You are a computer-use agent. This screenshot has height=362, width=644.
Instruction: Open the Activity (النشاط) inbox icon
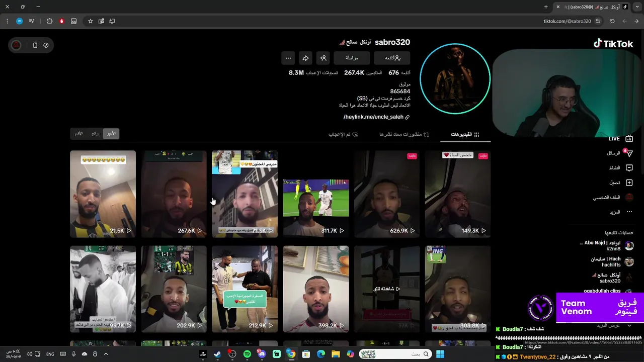629,168
